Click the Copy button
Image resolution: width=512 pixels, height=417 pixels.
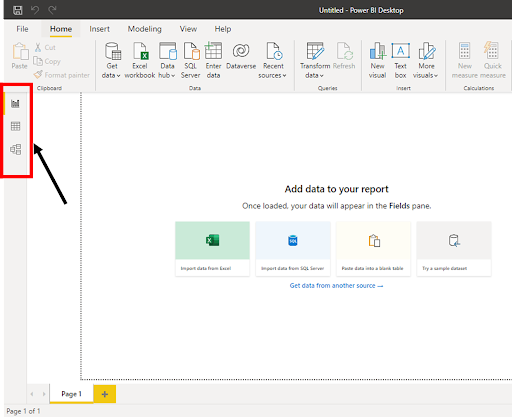click(47, 61)
